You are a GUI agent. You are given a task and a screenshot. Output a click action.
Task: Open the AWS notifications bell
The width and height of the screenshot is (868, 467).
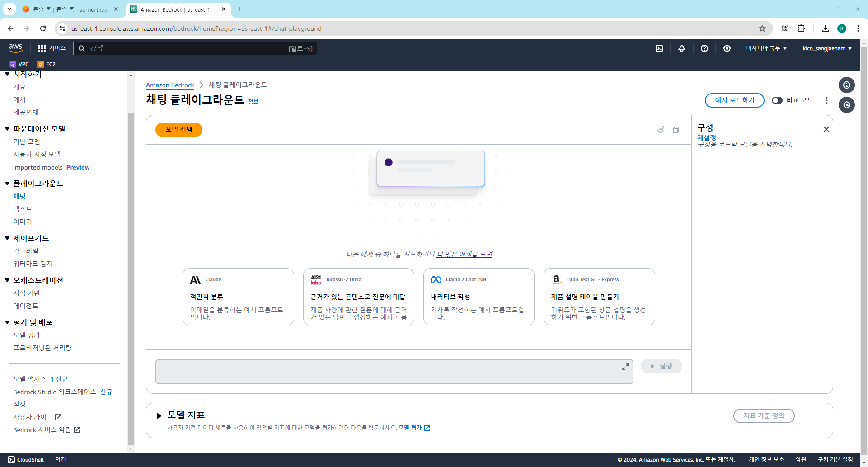tap(682, 48)
